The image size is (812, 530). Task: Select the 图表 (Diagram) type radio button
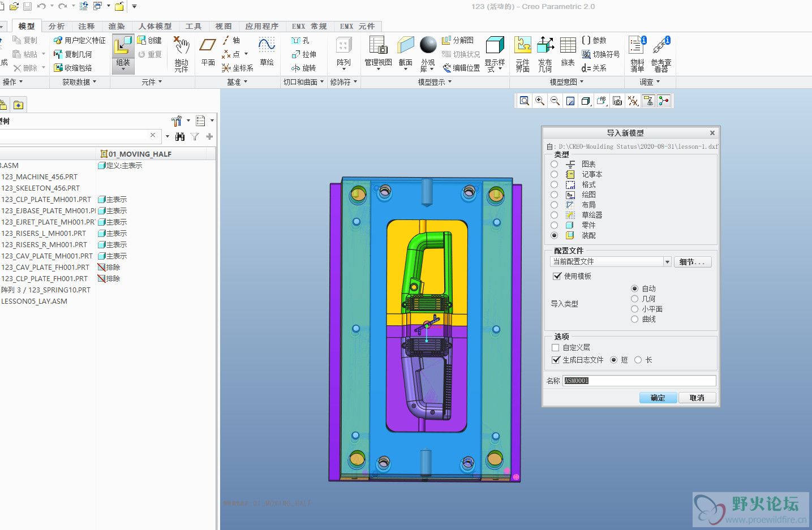coord(554,164)
